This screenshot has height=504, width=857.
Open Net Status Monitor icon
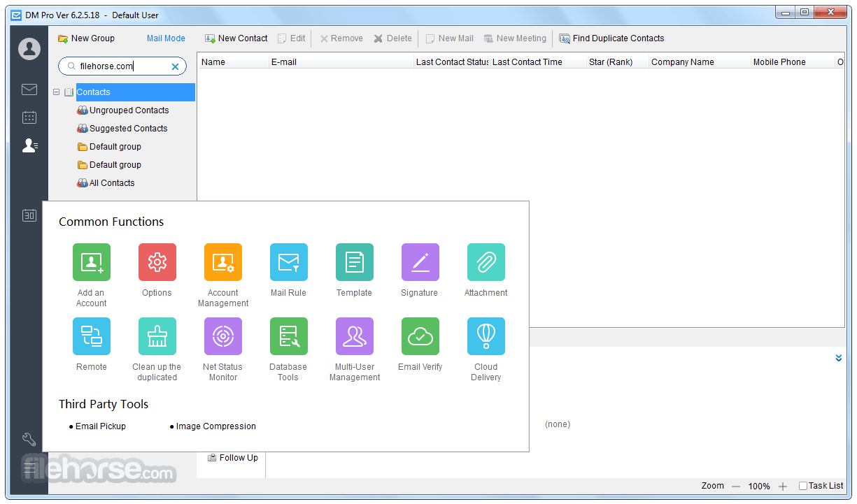click(x=223, y=336)
